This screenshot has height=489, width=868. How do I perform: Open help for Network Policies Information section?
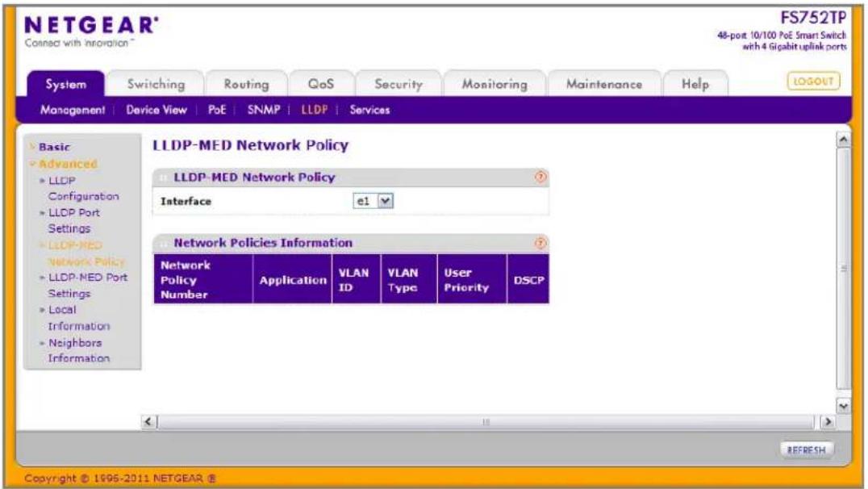[540, 243]
